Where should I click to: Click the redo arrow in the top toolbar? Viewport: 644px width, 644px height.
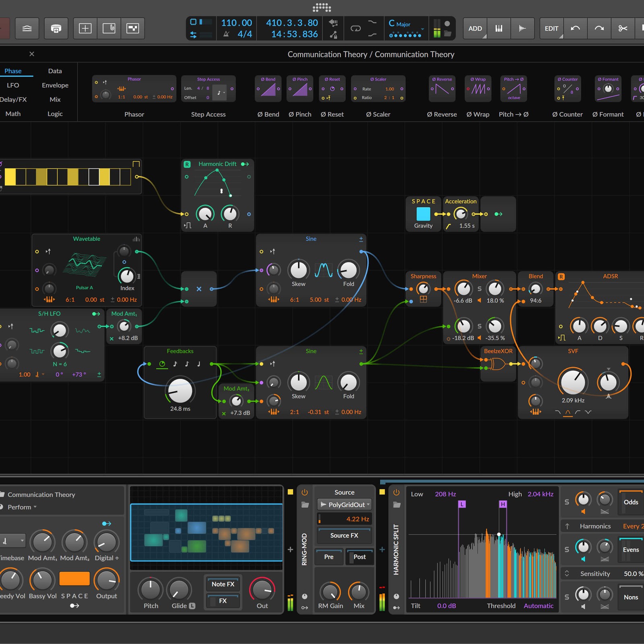click(599, 28)
